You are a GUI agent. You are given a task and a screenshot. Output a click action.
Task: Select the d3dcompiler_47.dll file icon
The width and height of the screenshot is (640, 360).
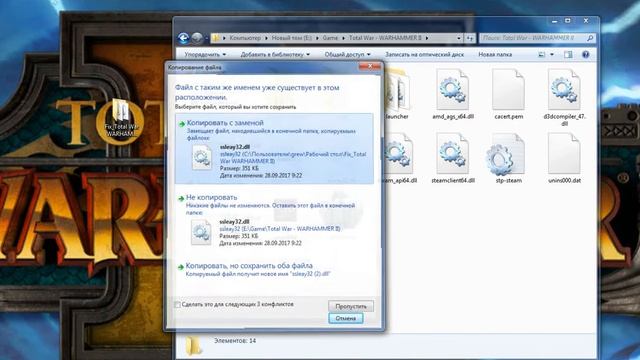(x=564, y=89)
